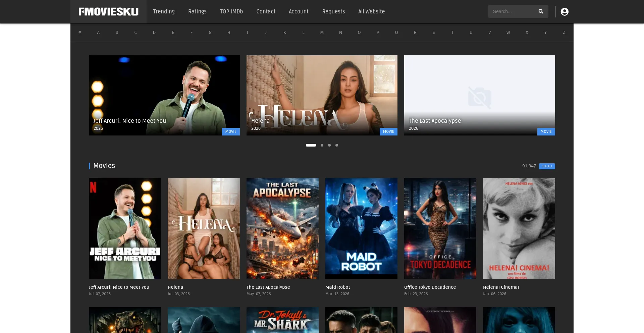Viewport: 644px width, 333px height.
Task: Click Jeff Arcuri: Nice to Meet You title below poster
Action: 119,287
